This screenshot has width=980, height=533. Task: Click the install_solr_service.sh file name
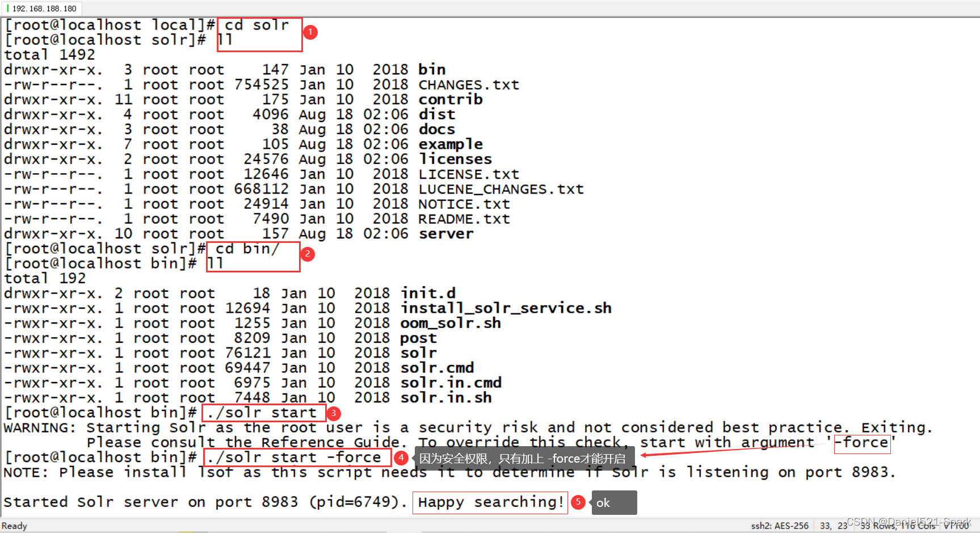(x=506, y=308)
